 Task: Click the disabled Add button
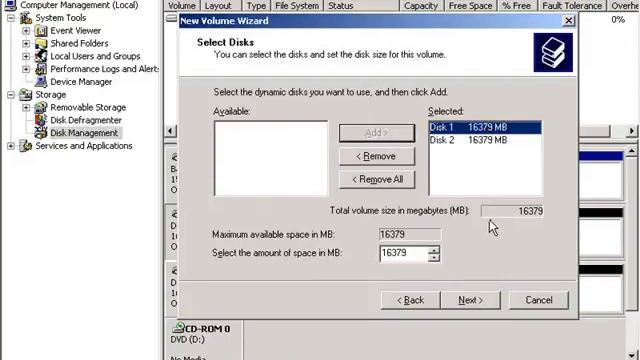point(377,133)
